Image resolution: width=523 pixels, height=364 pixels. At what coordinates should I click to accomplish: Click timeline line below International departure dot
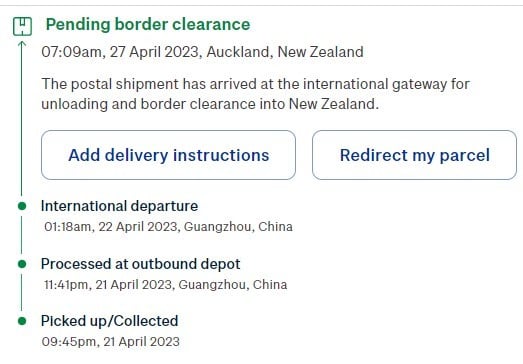coord(22,235)
